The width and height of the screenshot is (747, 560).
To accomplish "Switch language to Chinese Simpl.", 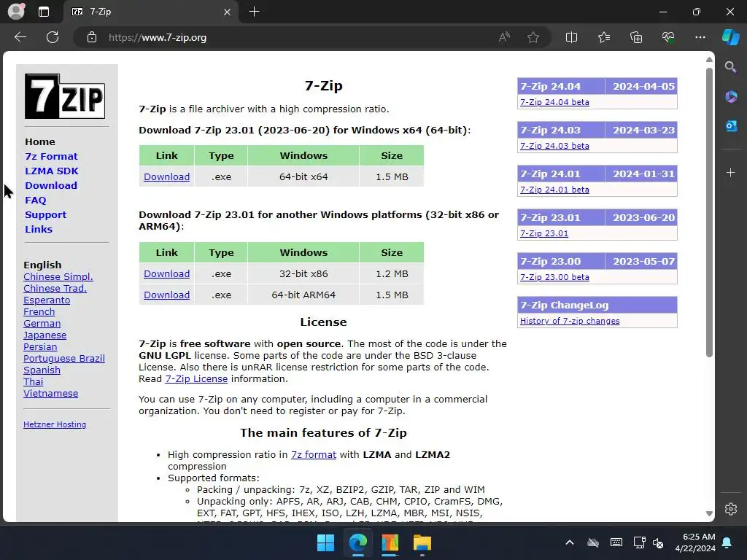I will pyautogui.click(x=58, y=276).
